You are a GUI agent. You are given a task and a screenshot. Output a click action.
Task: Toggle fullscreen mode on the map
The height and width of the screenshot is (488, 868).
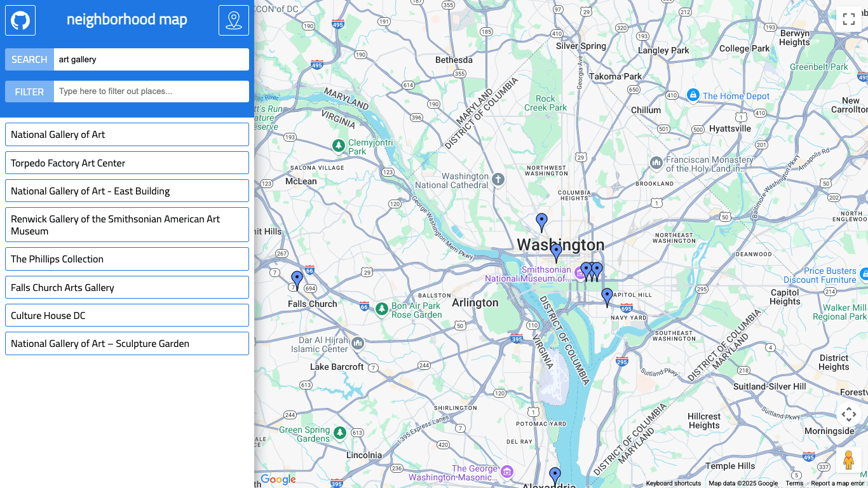point(849,18)
